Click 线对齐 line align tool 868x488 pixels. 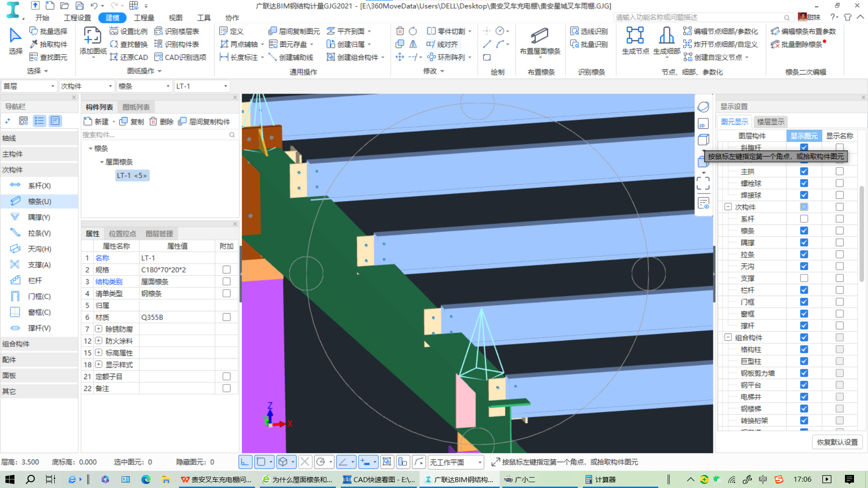pos(442,44)
